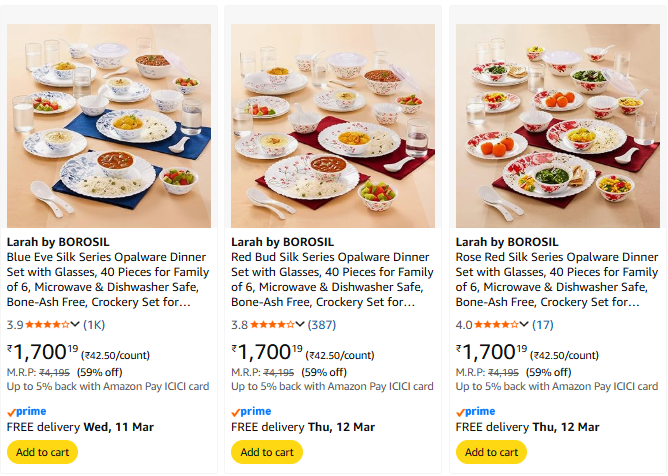Open the (387) reviews link

[x=322, y=324]
